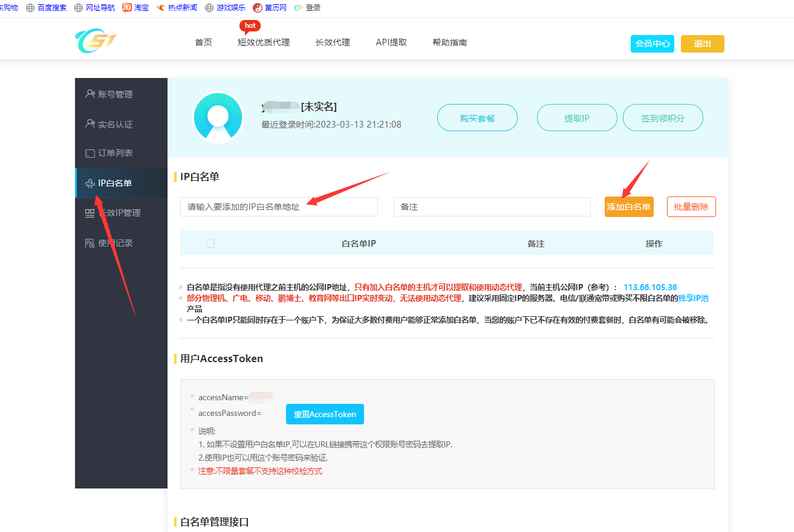This screenshot has height=532, width=794.
Task: Click the 订单列表 sidebar icon
Action: 90,153
